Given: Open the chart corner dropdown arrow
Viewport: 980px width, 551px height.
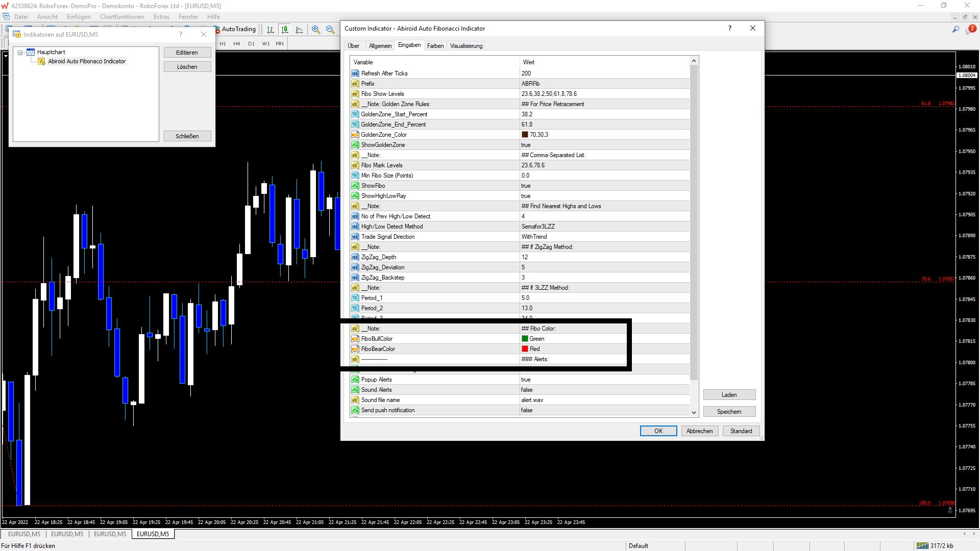Looking at the screenshot, I should pyautogui.click(x=6, y=56).
